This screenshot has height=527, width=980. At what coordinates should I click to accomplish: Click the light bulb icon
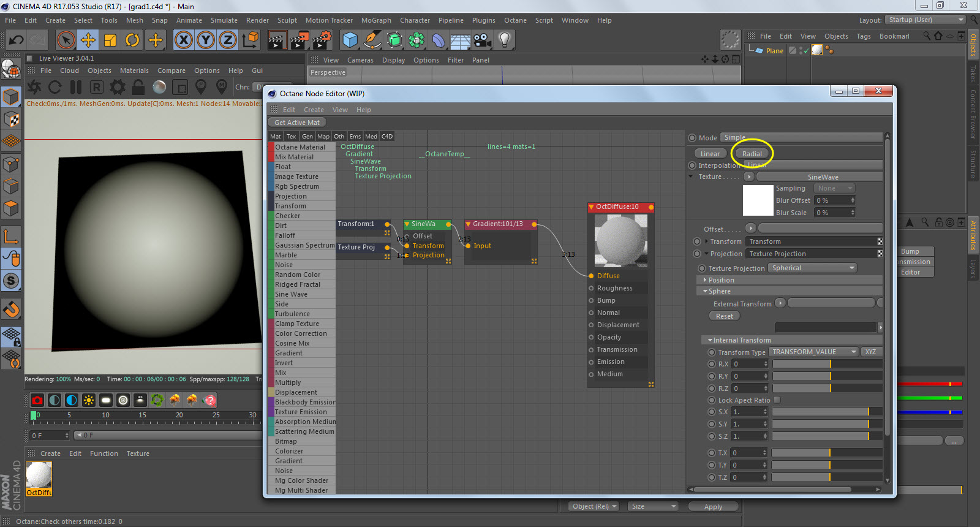click(504, 40)
